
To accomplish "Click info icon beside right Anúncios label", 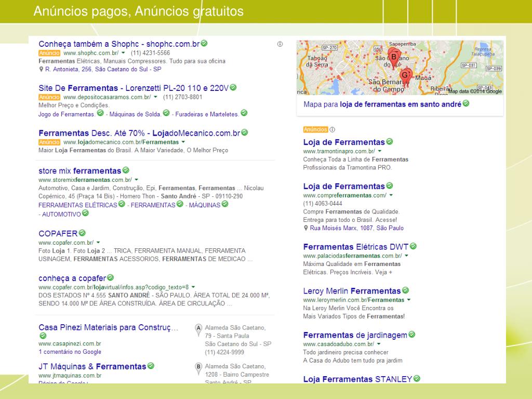I will (332, 129).
